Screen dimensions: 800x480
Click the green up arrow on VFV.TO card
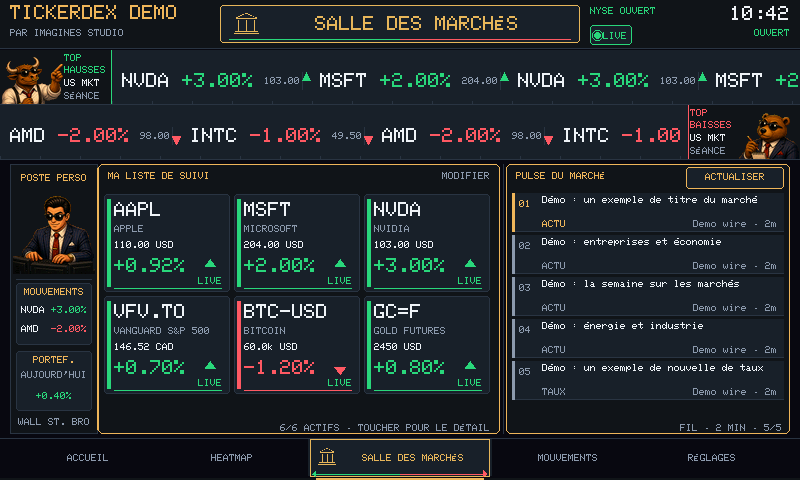pyautogui.click(x=210, y=365)
